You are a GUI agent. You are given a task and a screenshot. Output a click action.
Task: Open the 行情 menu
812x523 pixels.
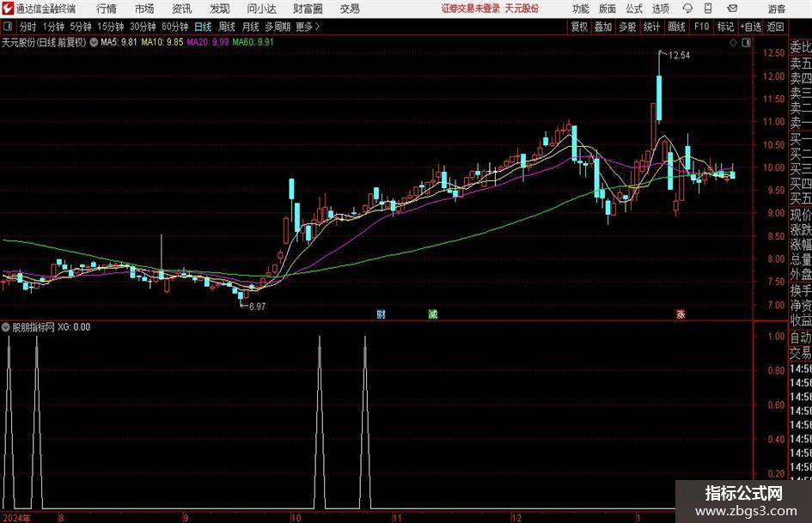107,9
